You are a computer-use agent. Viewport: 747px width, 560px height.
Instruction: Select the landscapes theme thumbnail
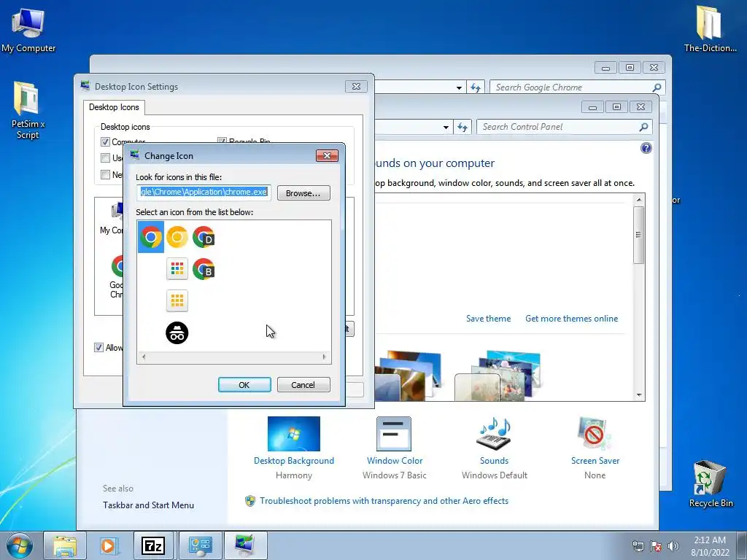(410, 376)
